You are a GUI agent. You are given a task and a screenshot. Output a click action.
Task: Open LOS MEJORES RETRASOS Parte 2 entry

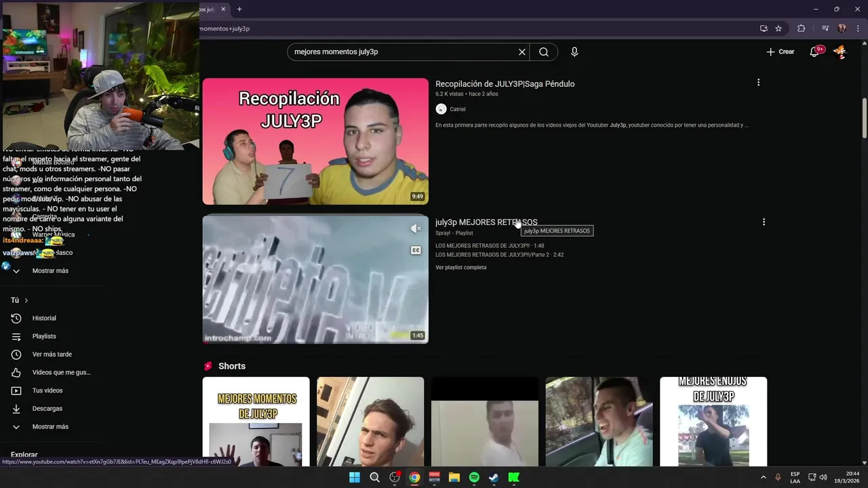pyautogui.click(x=499, y=255)
